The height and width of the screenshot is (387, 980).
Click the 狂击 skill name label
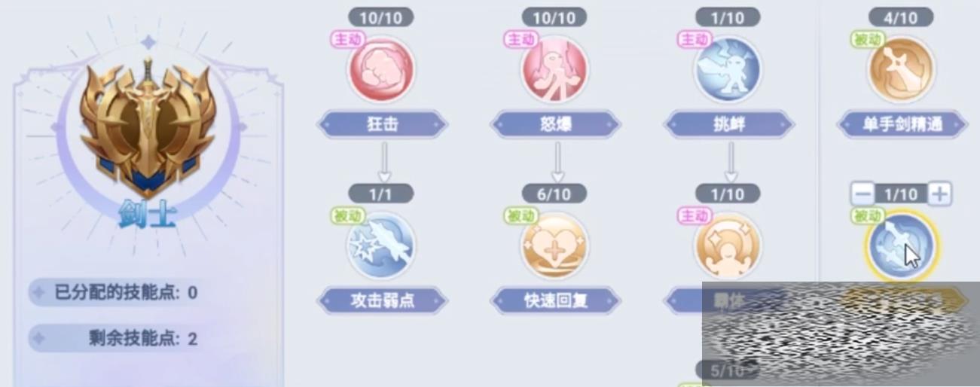point(382,124)
